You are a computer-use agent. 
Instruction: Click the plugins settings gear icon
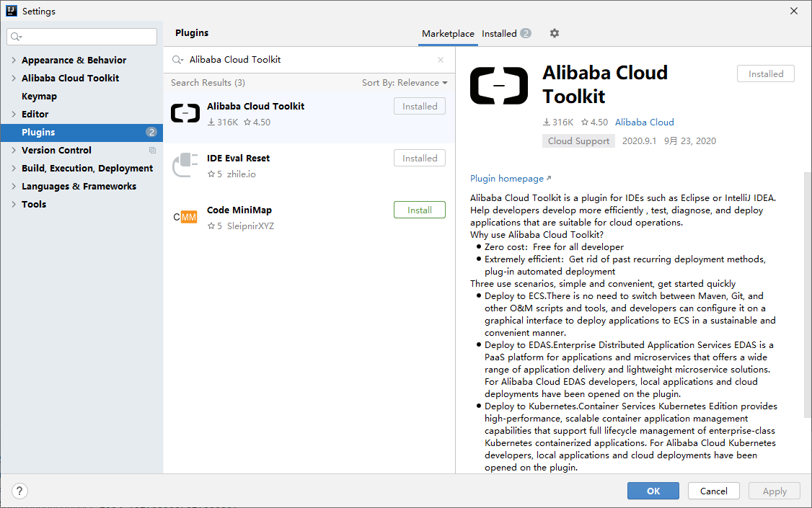pos(554,33)
